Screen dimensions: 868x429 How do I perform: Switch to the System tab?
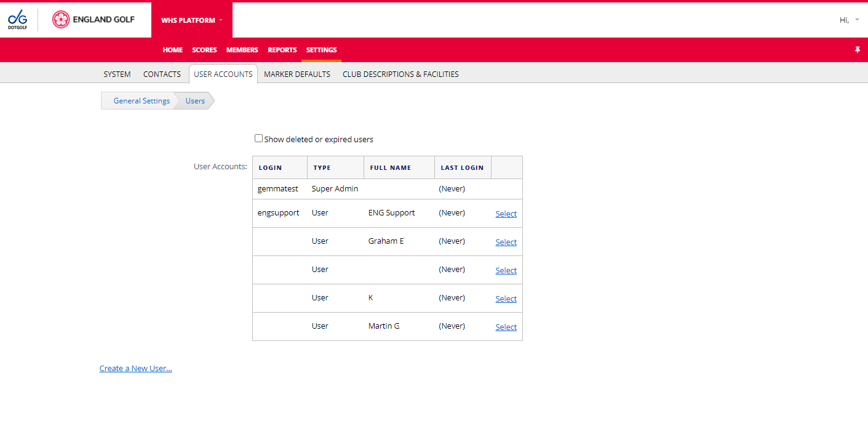click(x=117, y=74)
